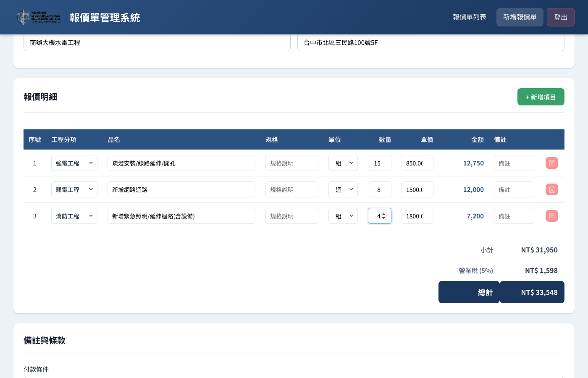Expand the 迴 unit dropdown on row 2
The width and height of the screenshot is (588, 378).
(343, 189)
